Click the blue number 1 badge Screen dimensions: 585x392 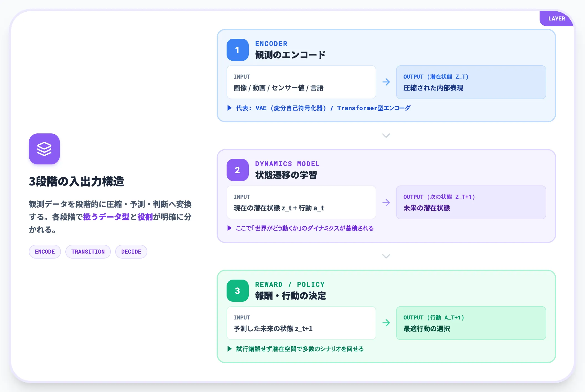[237, 50]
